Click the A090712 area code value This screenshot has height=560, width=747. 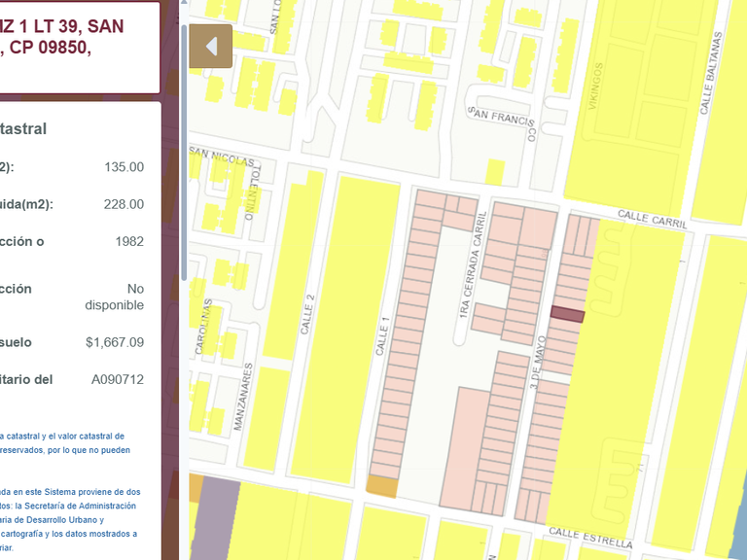118,379
